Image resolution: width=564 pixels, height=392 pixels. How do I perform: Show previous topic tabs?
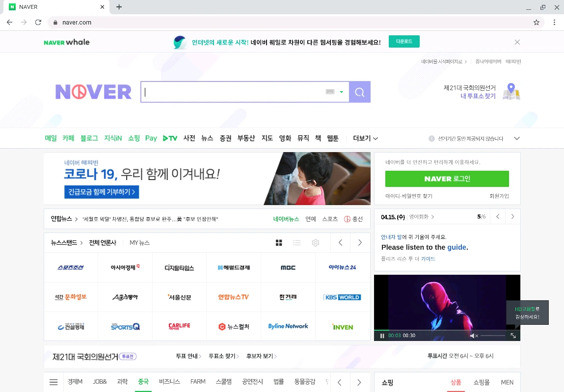point(340,382)
